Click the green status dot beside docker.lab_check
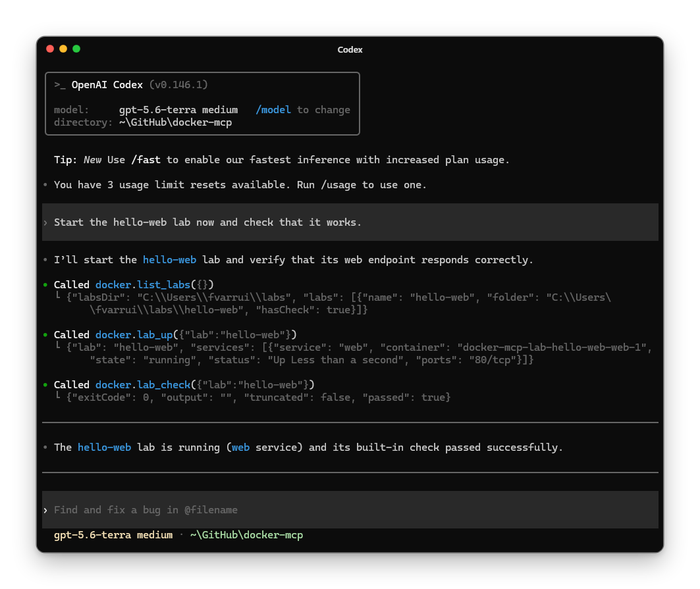The image size is (700, 589). point(45,384)
